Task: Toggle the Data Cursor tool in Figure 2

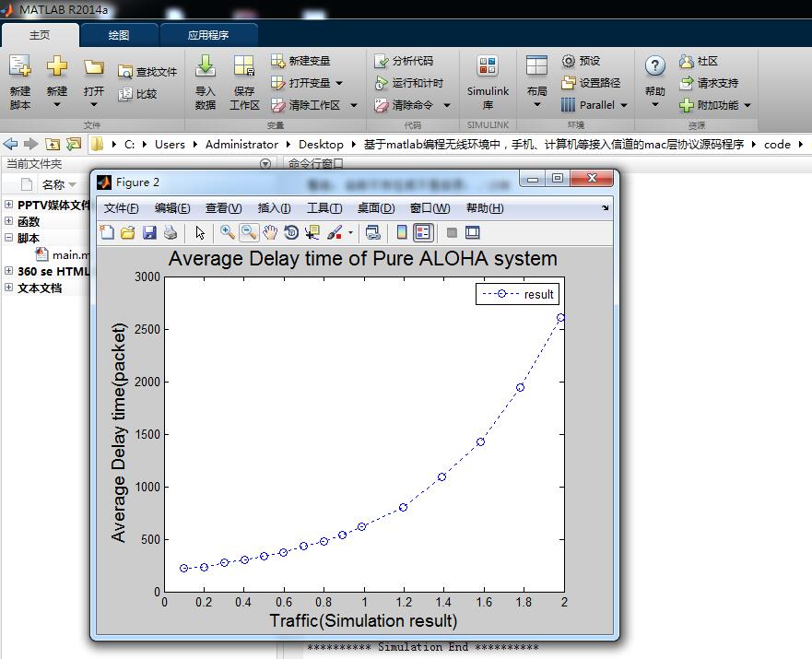Action: click(x=312, y=232)
